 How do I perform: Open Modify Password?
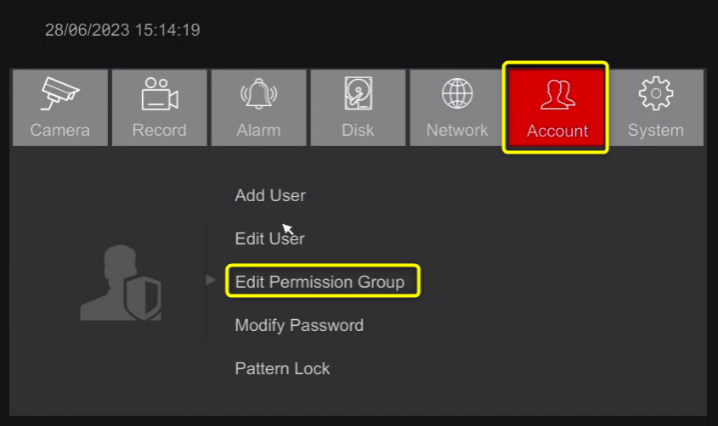coord(299,325)
